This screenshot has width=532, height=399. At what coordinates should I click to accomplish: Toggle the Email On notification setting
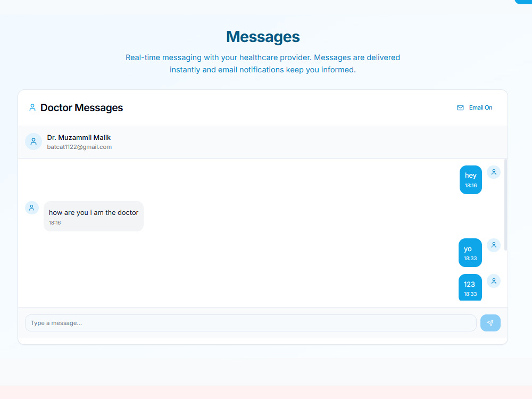[x=475, y=107]
